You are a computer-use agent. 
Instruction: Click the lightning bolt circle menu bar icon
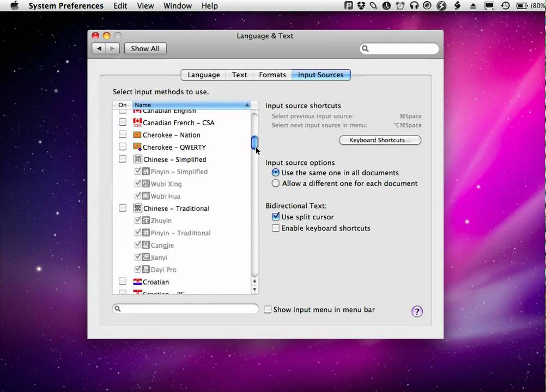441,5
